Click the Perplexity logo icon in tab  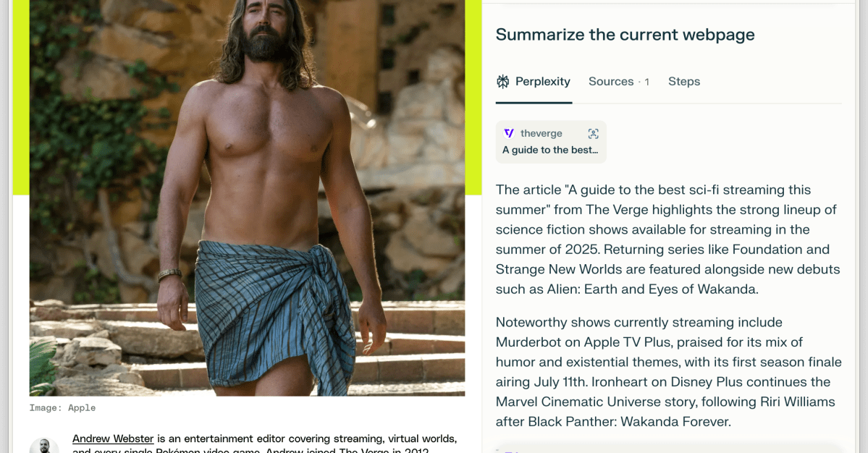(x=503, y=82)
